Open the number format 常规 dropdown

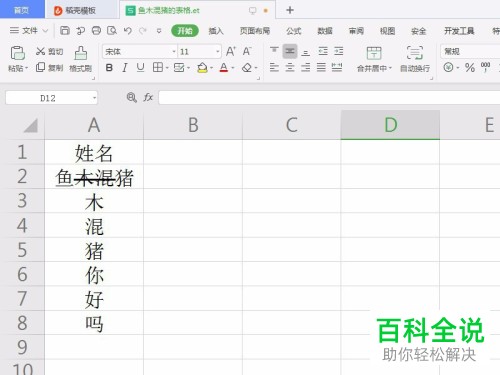(470, 51)
